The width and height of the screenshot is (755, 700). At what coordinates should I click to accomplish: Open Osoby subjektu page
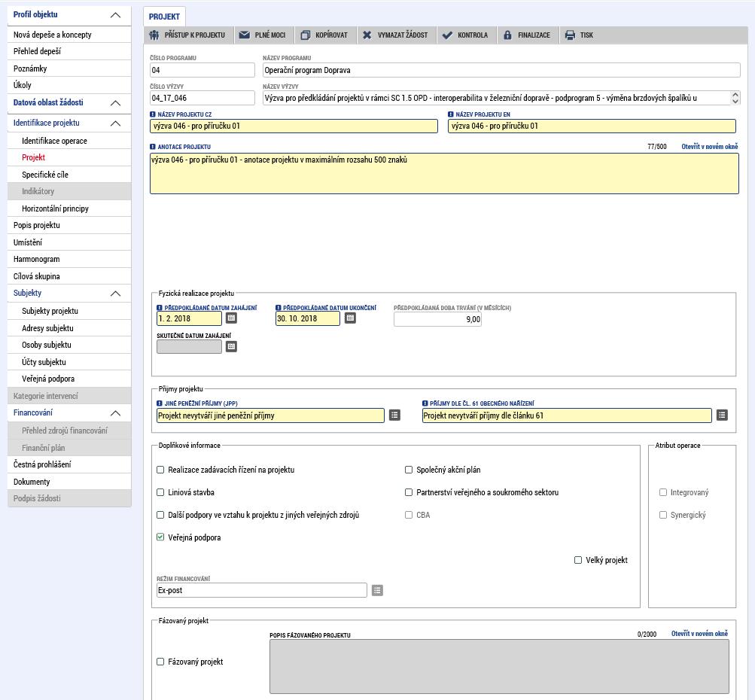[69, 345]
